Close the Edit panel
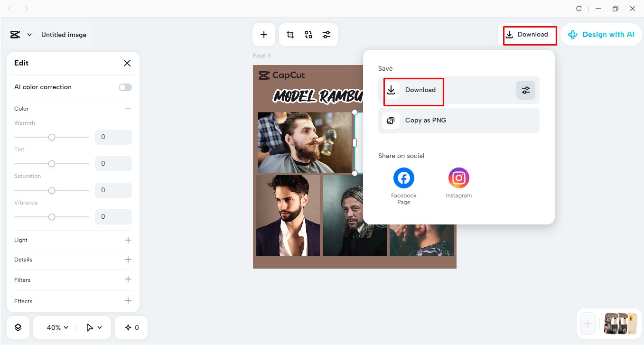644x345 pixels. pos(127,63)
